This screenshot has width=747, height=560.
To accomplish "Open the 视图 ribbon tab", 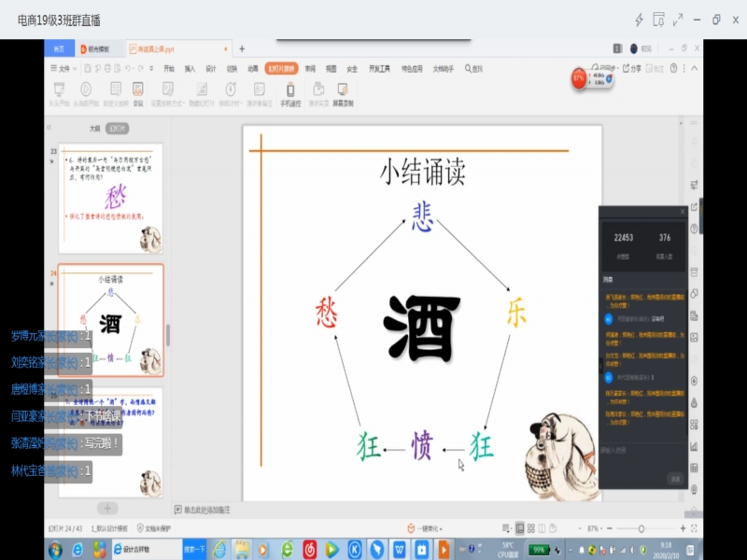I will (x=331, y=68).
